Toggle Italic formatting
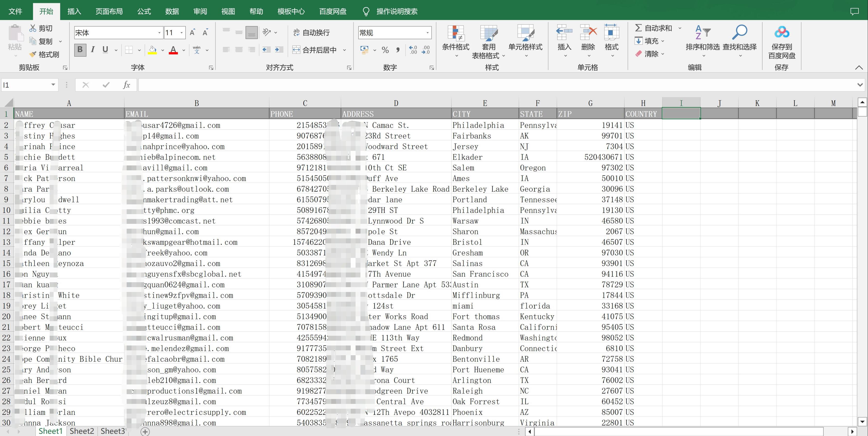 (x=93, y=50)
